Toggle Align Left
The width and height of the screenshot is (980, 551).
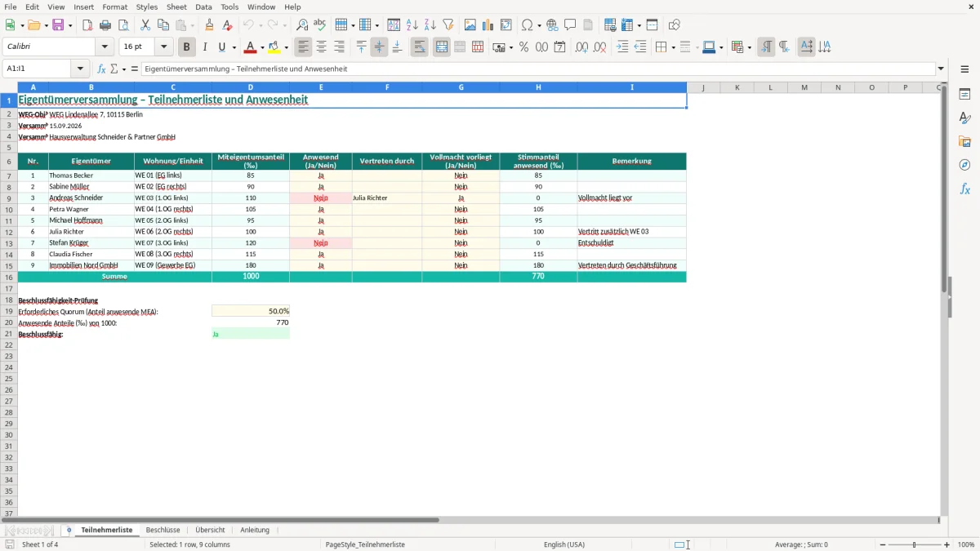pyautogui.click(x=304, y=47)
